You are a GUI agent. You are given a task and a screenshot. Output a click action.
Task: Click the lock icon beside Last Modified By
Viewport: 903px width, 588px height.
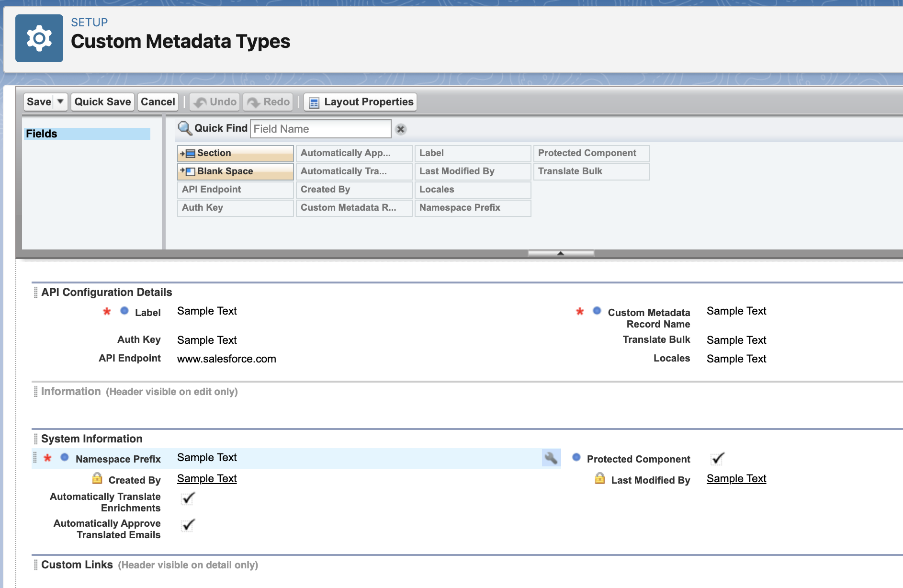click(x=600, y=478)
